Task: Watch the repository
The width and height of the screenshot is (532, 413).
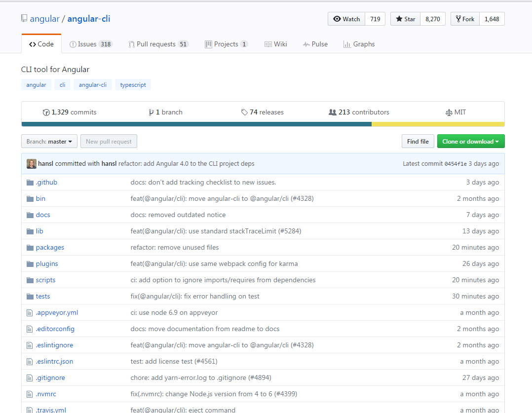Action: tap(346, 19)
